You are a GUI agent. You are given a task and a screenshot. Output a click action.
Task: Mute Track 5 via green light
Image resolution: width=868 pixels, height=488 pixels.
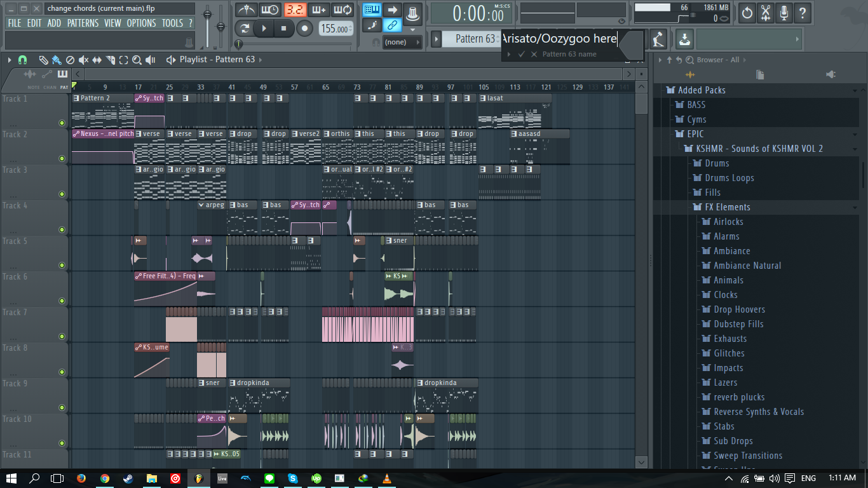tap(62, 265)
